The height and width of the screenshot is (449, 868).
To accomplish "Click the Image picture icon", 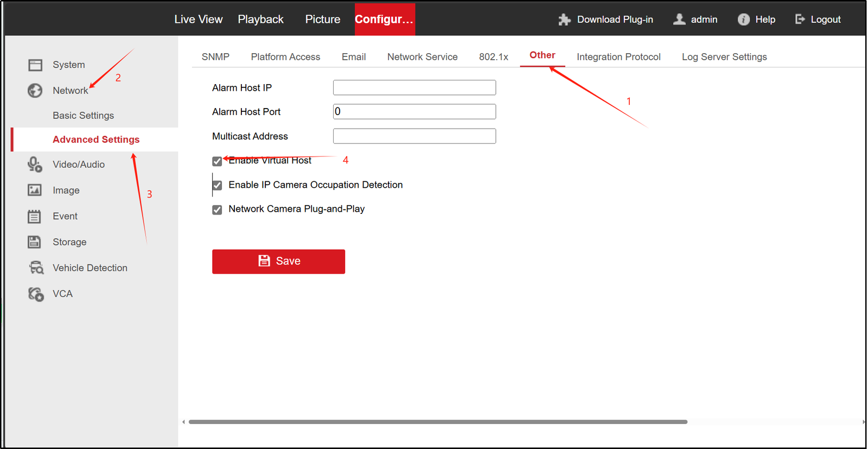I will tap(35, 190).
